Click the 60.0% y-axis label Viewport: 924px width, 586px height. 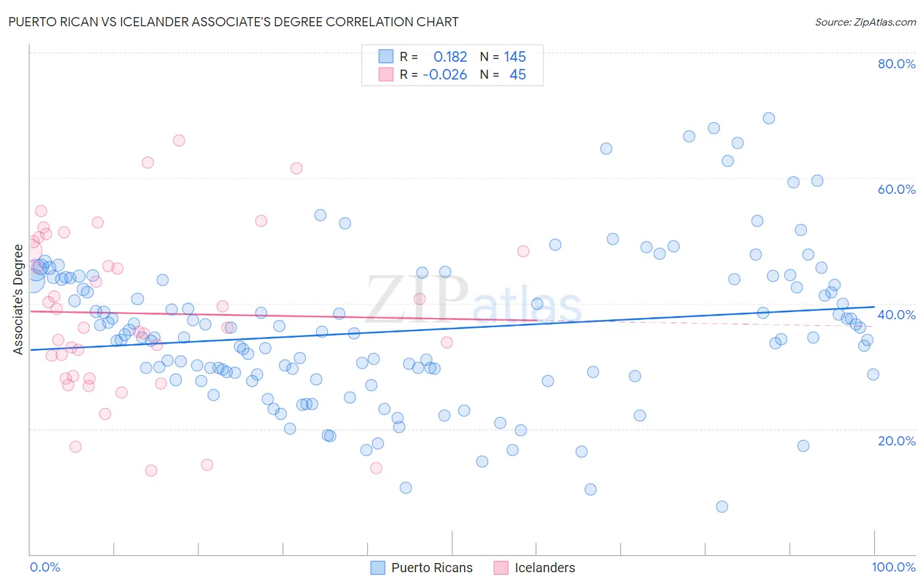[896, 189]
